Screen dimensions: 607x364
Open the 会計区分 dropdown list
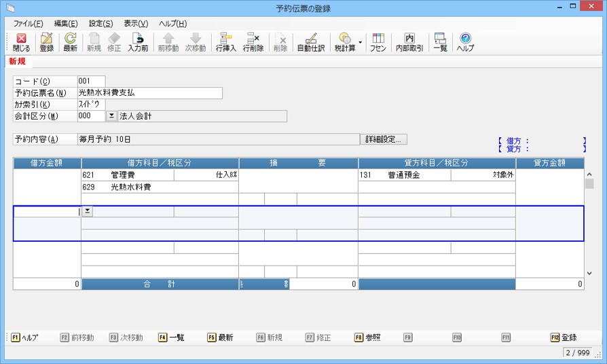[112, 116]
